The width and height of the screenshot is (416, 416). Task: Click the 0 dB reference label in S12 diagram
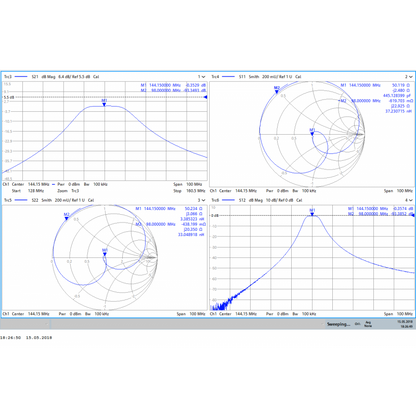point(215,216)
